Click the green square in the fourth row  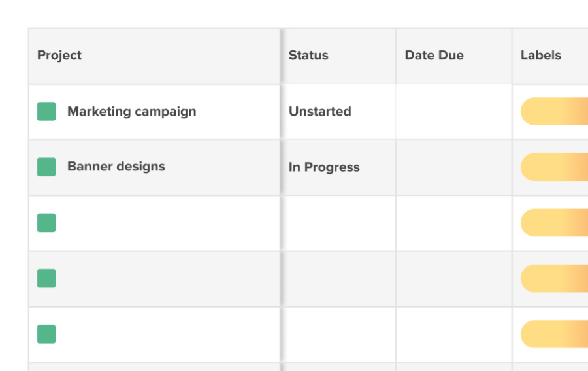(46, 279)
